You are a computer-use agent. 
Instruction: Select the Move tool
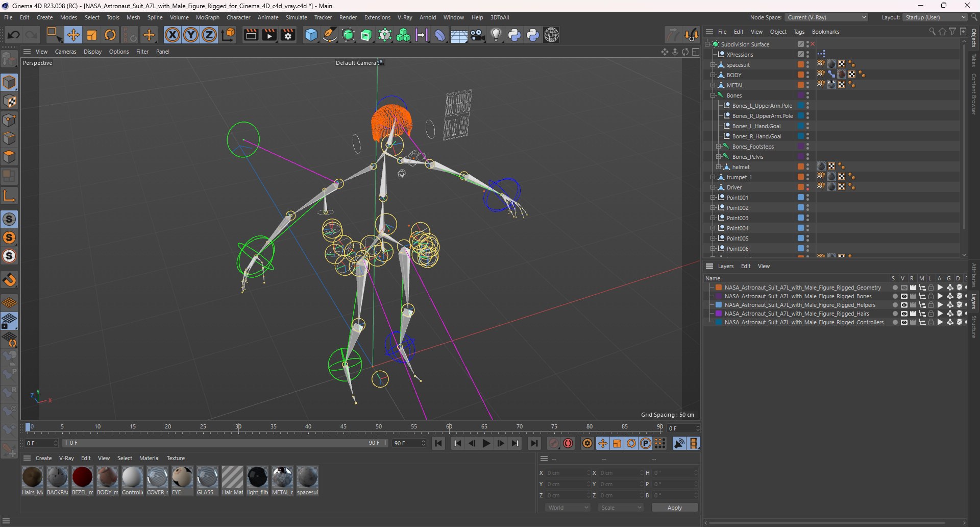[x=73, y=35]
